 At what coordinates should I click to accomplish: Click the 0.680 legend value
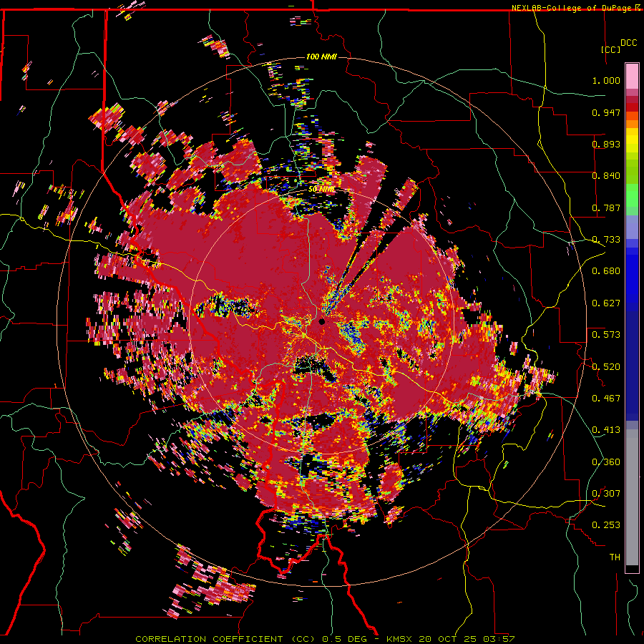(x=606, y=271)
